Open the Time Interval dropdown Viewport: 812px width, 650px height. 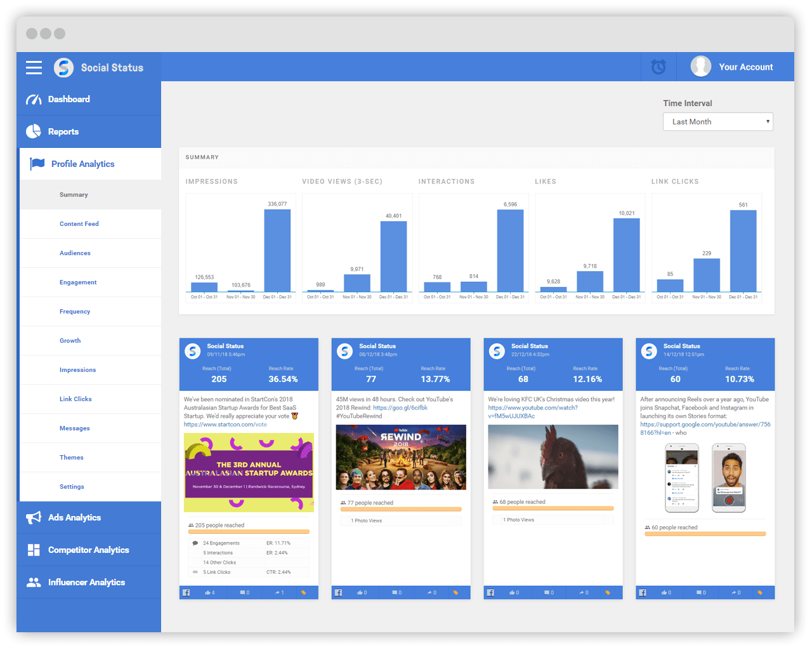718,122
